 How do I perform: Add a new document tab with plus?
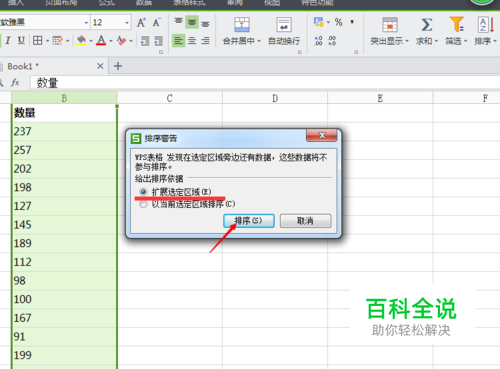pos(118,66)
